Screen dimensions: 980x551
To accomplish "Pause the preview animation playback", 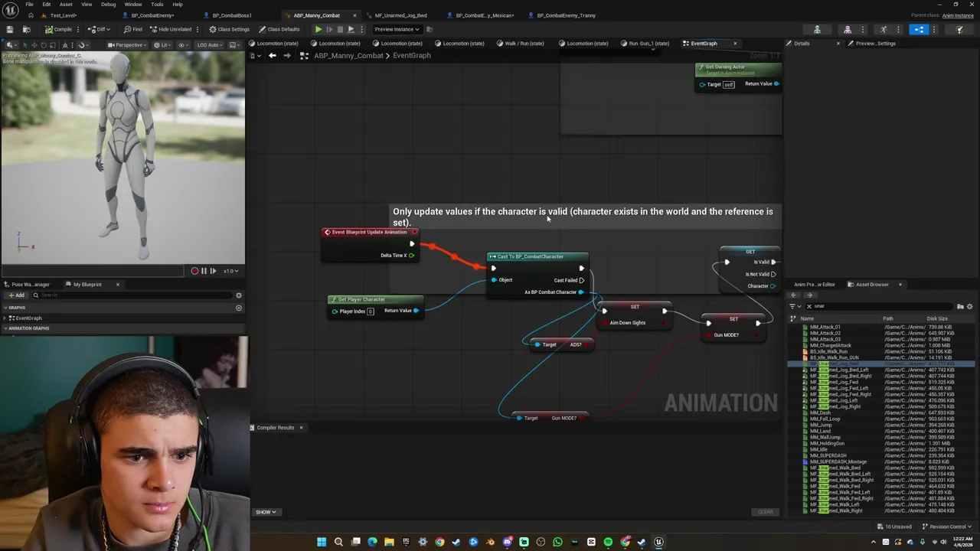I will (x=204, y=271).
